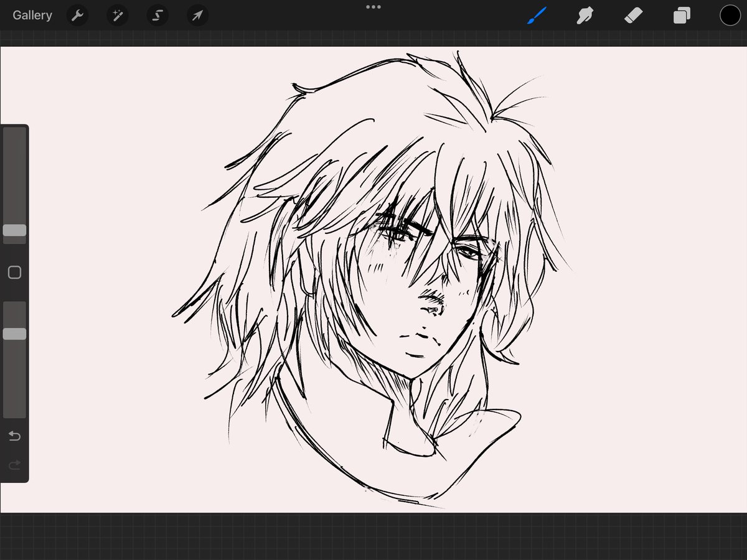The width and height of the screenshot is (747, 560).
Task: Click on the drawing canvas sketch
Action: pos(374,279)
